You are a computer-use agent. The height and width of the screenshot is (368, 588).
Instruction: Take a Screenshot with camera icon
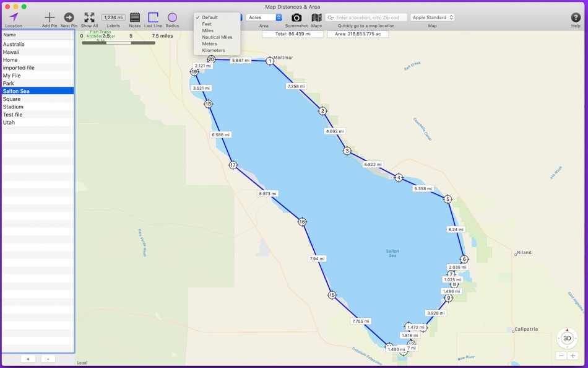tap(296, 17)
